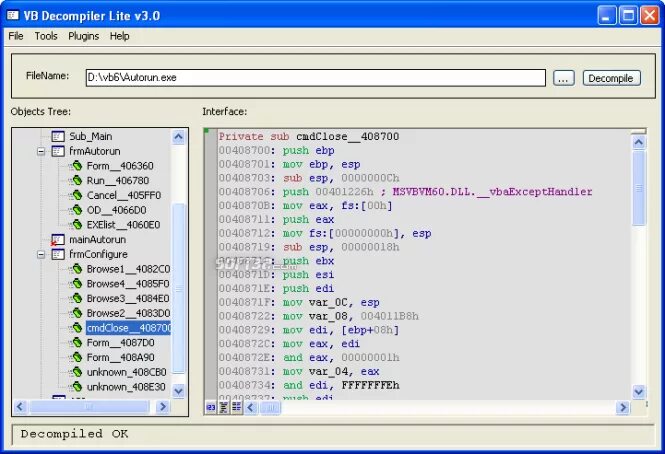Select OD__4066D0 procedure

[x=117, y=210]
